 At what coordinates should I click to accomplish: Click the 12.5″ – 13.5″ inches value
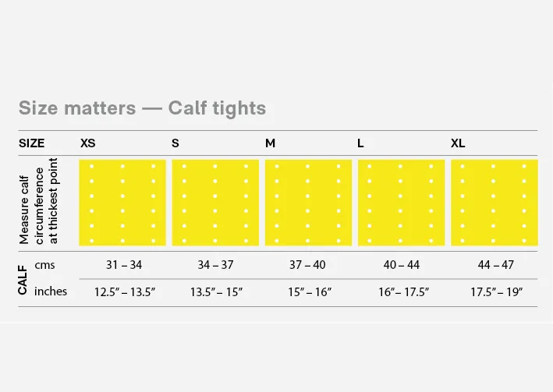[125, 292]
